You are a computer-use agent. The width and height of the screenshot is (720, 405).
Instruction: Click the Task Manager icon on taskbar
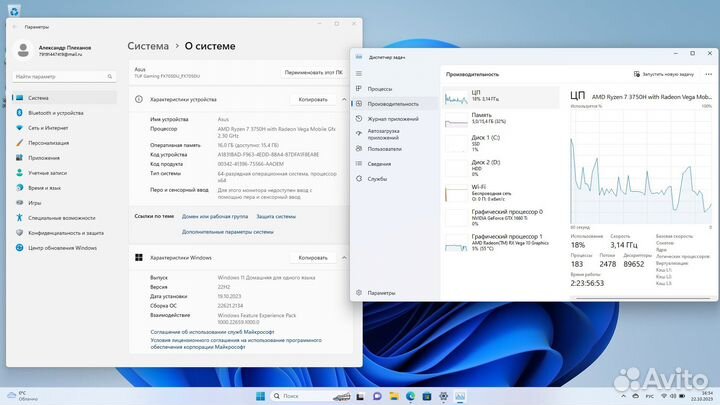tap(460, 396)
